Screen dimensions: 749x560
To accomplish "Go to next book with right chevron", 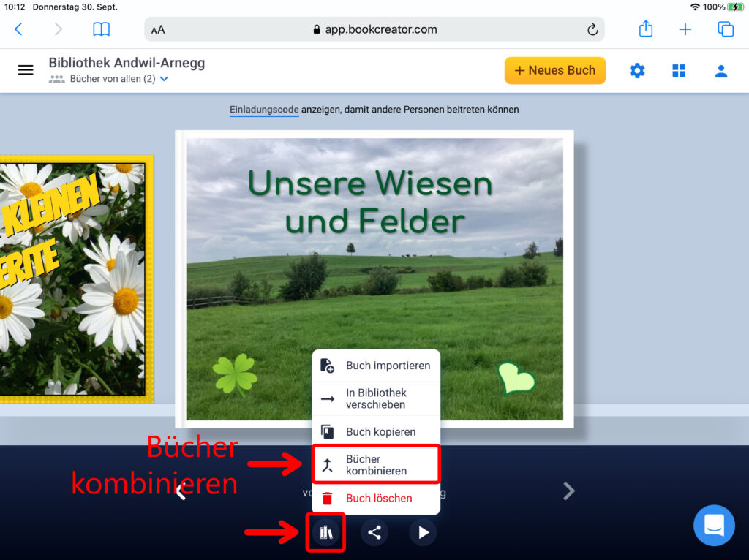I will [568, 492].
